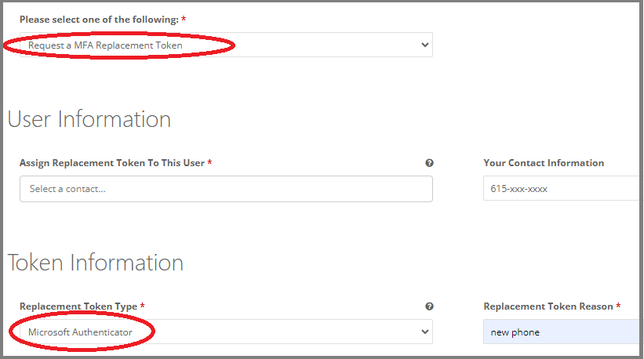
Task: Click the chevron on Replacement Token Type dropdown
Action: coord(425,332)
